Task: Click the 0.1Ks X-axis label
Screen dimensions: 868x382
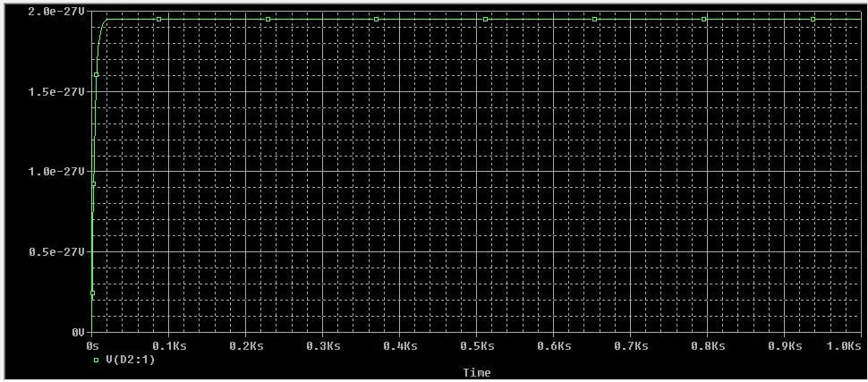Action: pyautogui.click(x=168, y=345)
